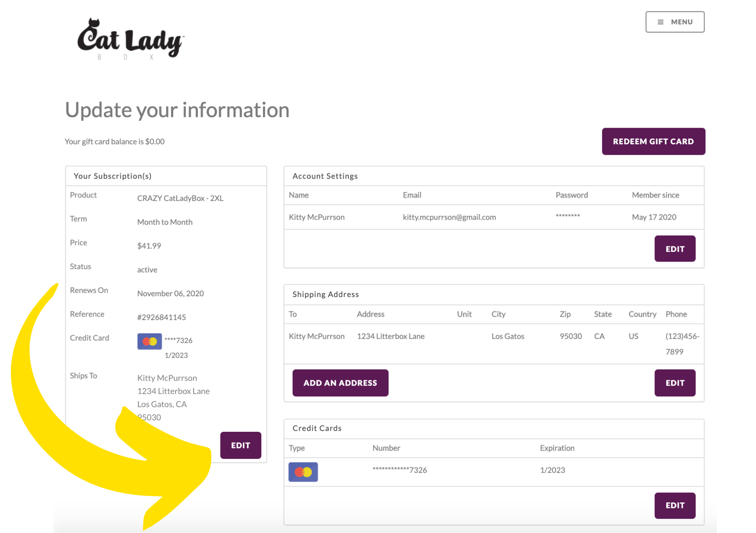
Task: Click the Your Subscription(s) panel header
Action: [112, 176]
